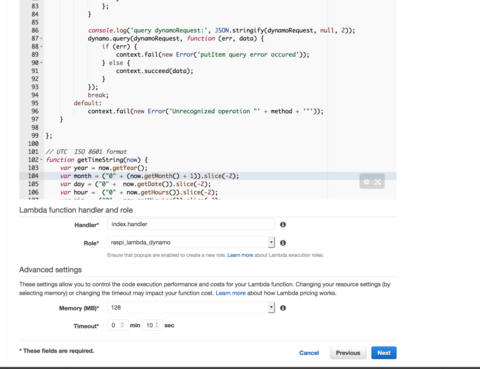The image size is (480, 369).
Task: Click line number 104 in the gutter
Action: coord(33,176)
